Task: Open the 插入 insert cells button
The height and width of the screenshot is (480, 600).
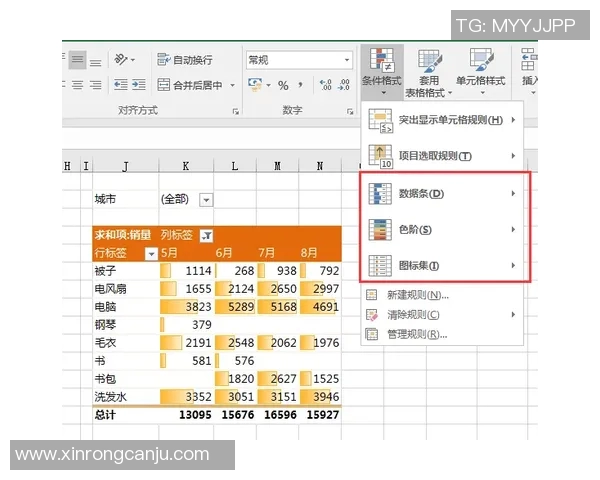Action: click(530, 72)
